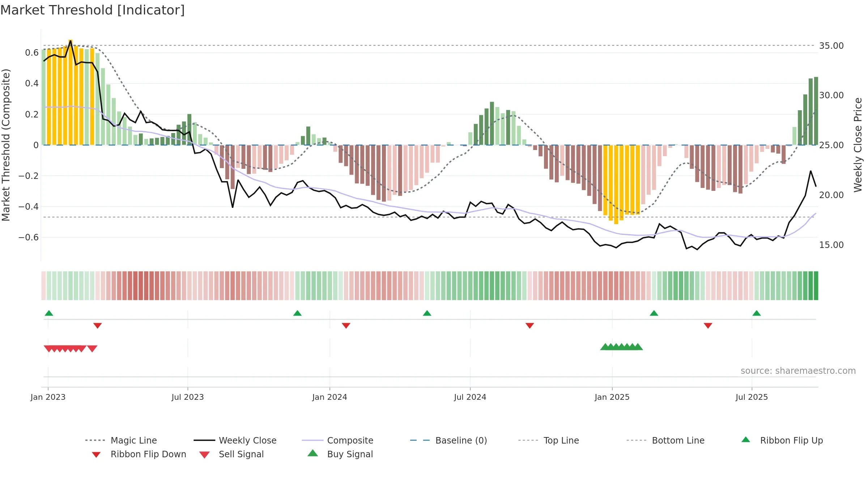This screenshot has height=488, width=868.
Task: Toggle the Sell Signal legend entry
Action: click(x=231, y=454)
